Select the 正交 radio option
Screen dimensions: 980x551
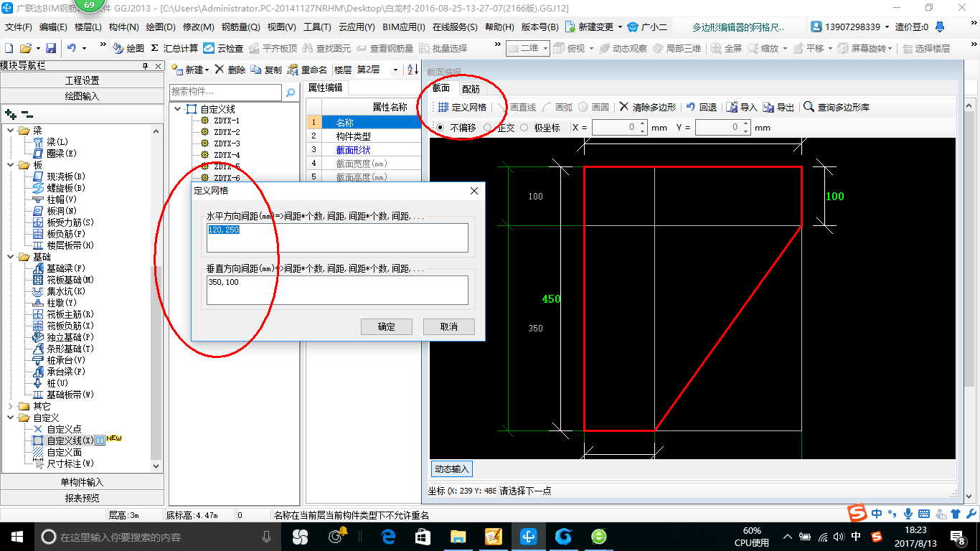488,127
